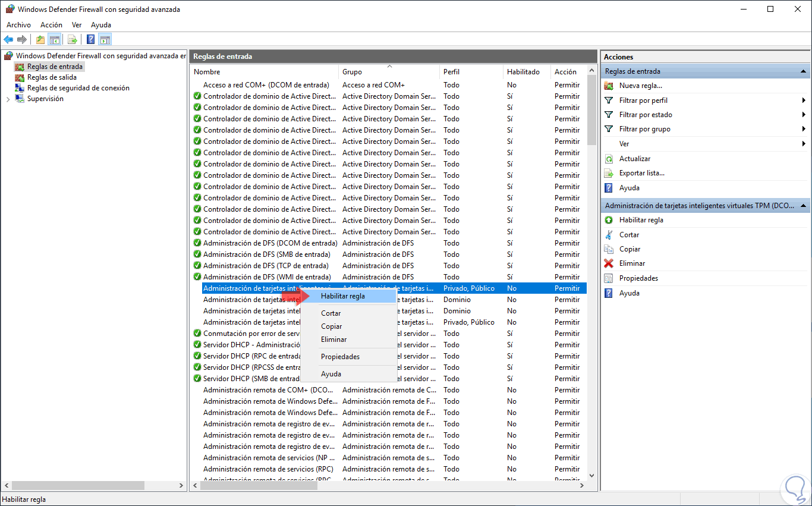Viewport: 812px width, 506px height.
Task: Select the root Windows Defender Firewall tree node
Action: point(100,56)
